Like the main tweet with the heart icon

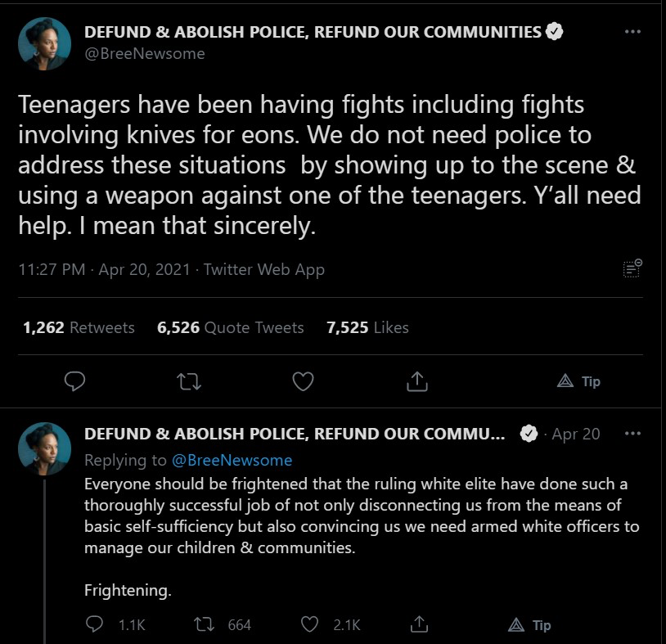[304, 381]
